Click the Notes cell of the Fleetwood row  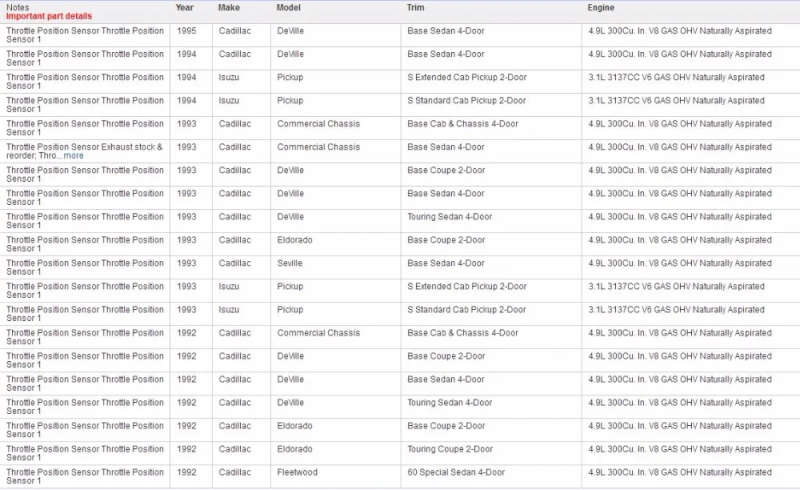click(85, 476)
